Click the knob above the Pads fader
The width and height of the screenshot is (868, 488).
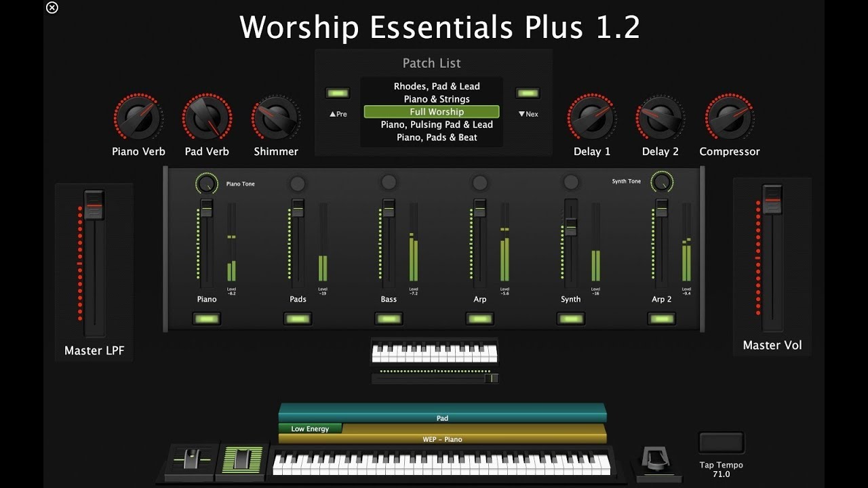297,183
